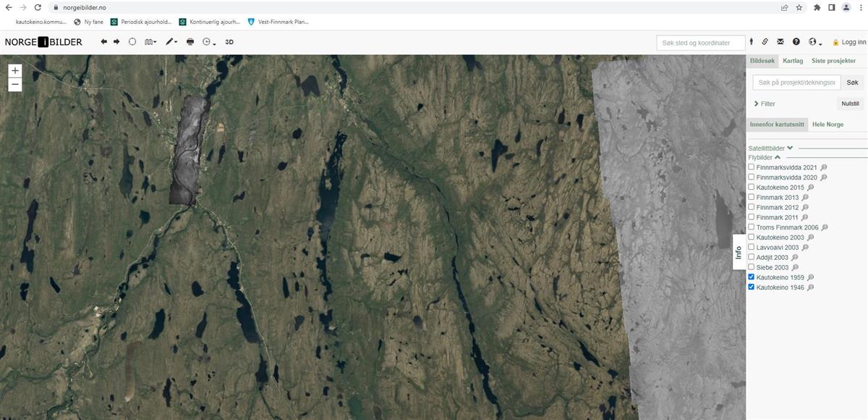The width and height of the screenshot is (868, 420).
Task: Open Vest-Finnmark Plan bookmark
Action: 278,22
